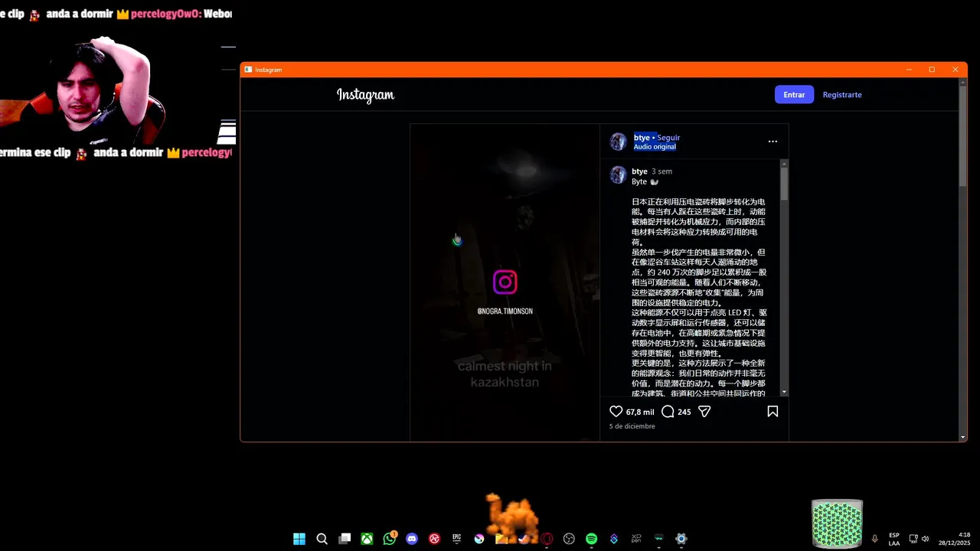Click the Entrar login button
The width and height of the screenshot is (980, 551).
(x=794, y=95)
